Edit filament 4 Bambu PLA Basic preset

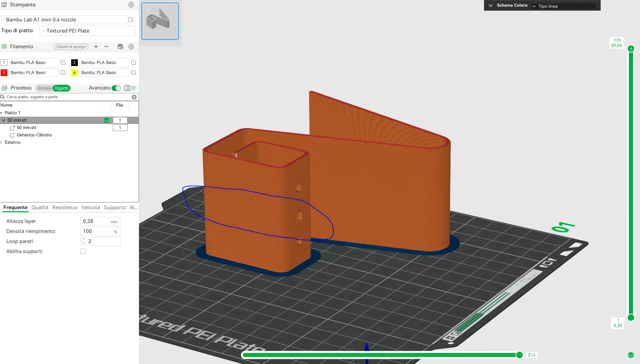134,72
